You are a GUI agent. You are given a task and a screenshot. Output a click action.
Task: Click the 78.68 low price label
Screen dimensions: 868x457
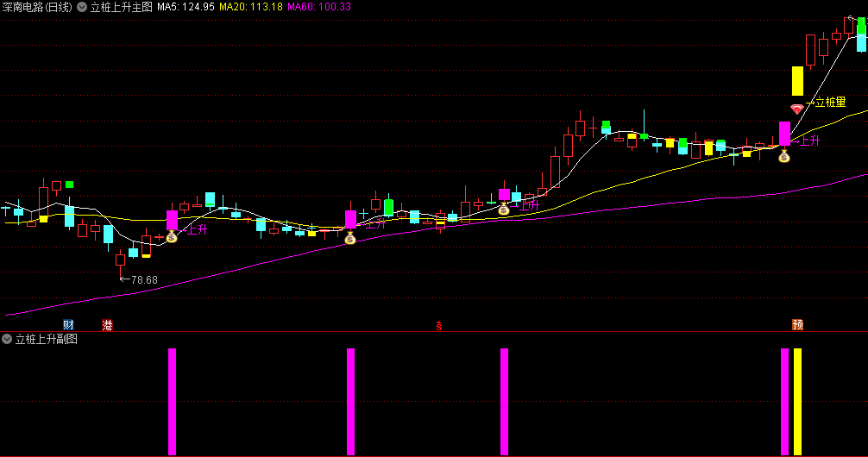144,280
